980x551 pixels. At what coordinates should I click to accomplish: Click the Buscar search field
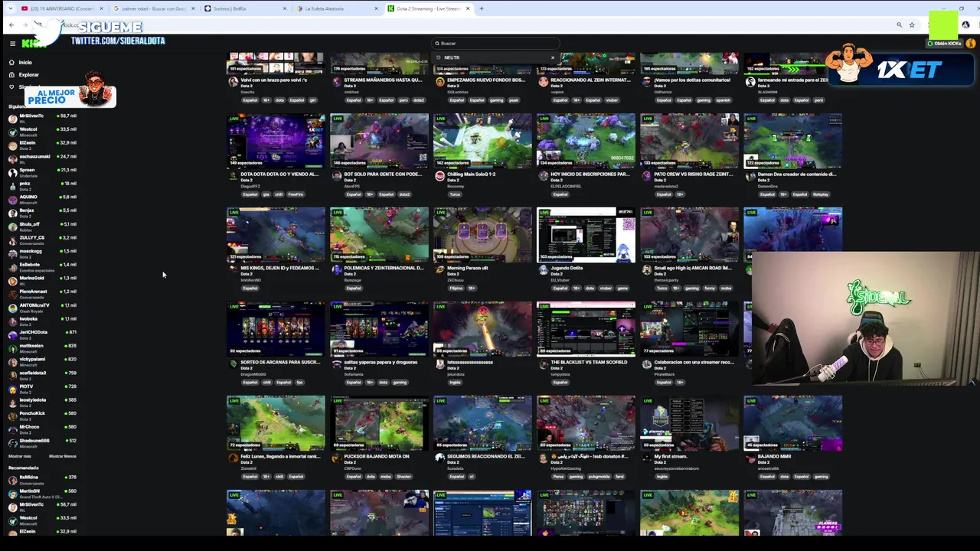pyautogui.click(x=495, y=44)
